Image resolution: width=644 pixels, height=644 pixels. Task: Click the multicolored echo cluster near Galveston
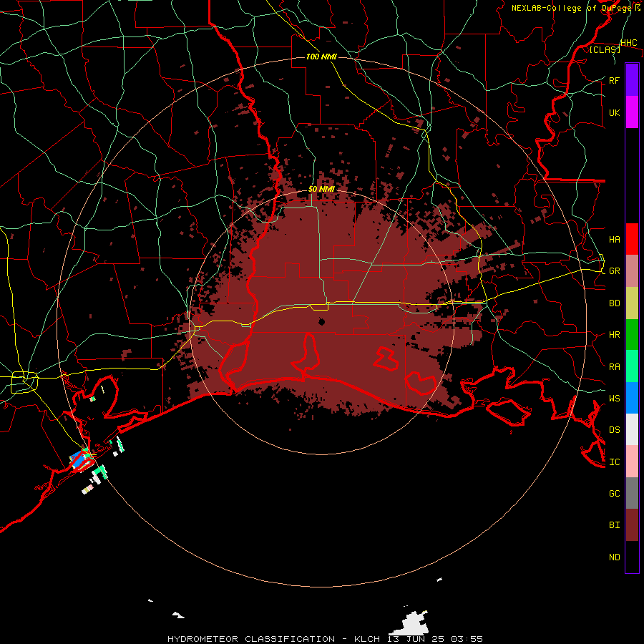point(81,461)
